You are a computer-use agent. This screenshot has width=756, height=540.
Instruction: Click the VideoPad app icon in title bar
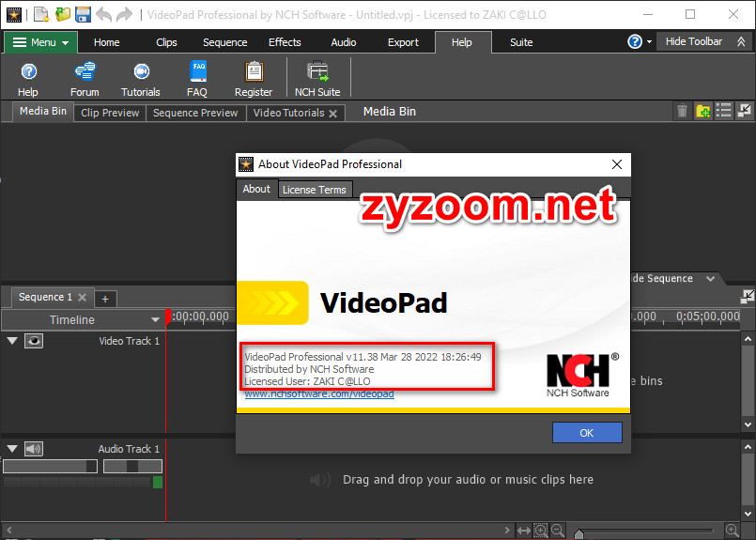(13, 14)
